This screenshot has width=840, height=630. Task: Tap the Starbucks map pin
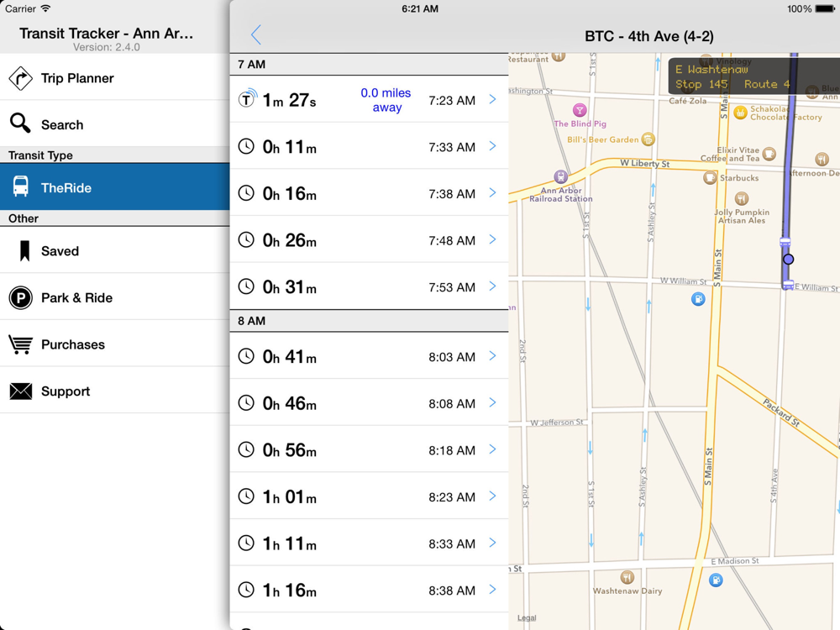coord(710,177)
